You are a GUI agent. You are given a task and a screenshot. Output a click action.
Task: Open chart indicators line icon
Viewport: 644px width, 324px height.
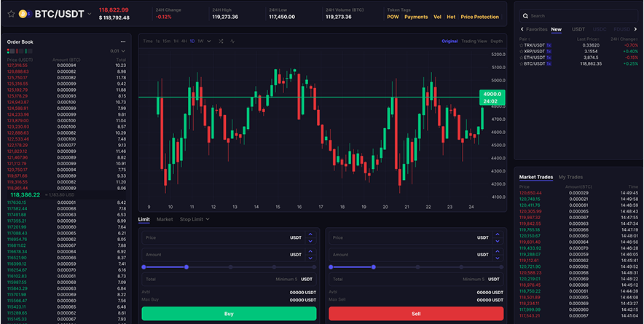coord(232,42)
